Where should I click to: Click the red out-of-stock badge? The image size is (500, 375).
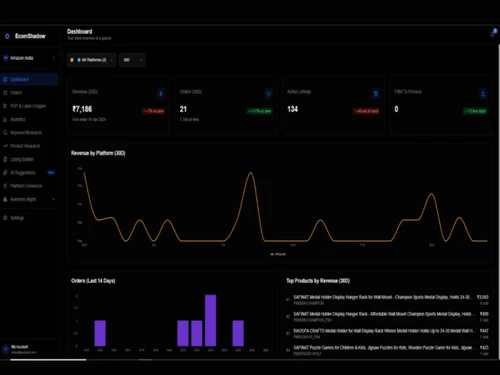366,111
